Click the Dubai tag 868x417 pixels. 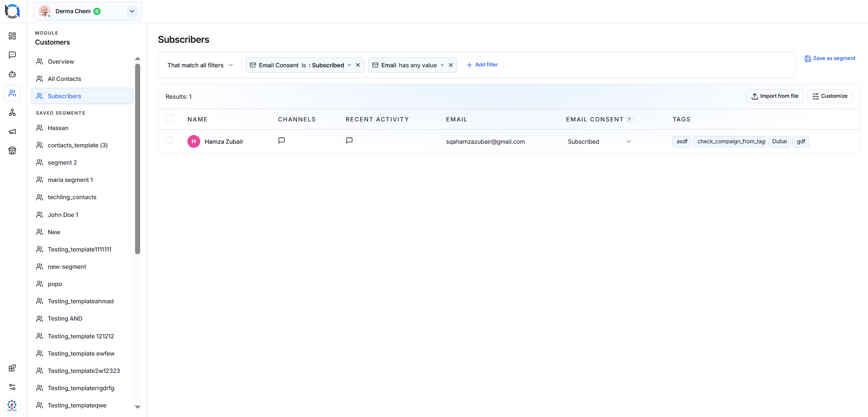(x=779, y=141)
